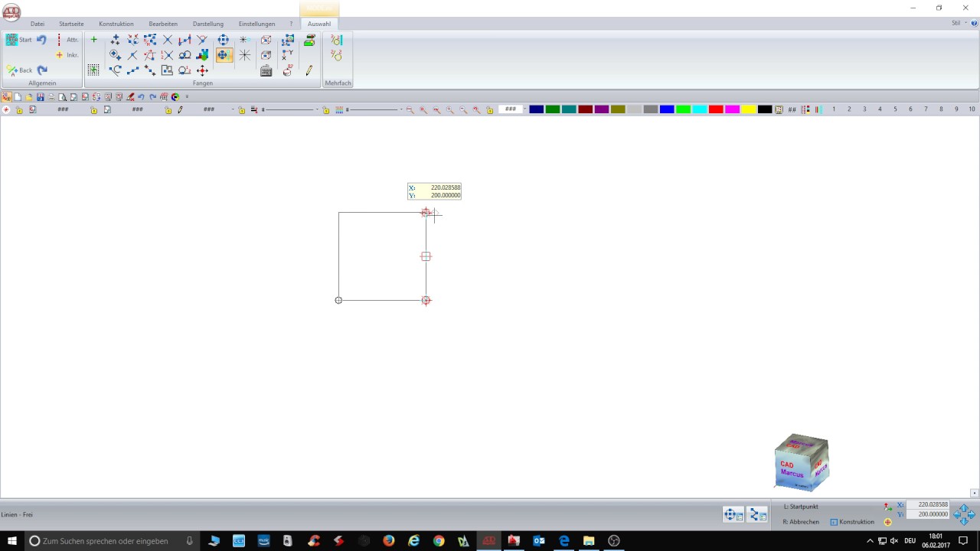Toggle the padlock next to the color field

pos(490,110)
